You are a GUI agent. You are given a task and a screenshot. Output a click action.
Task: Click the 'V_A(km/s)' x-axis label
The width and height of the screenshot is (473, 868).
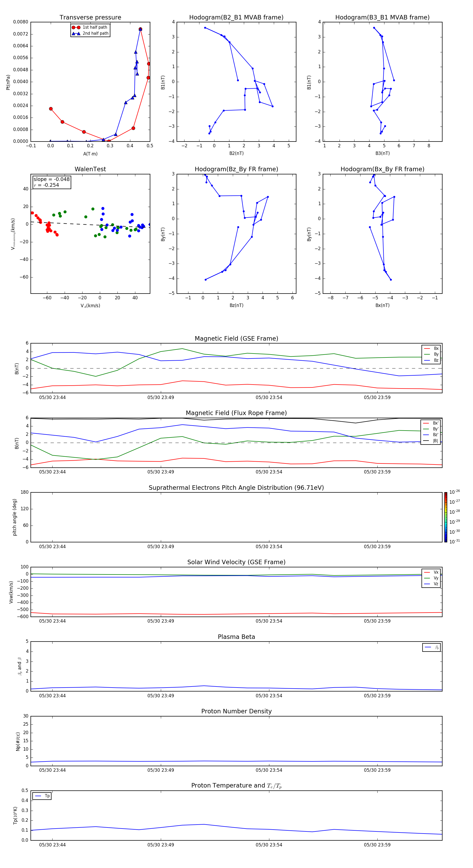pos(90,306)
